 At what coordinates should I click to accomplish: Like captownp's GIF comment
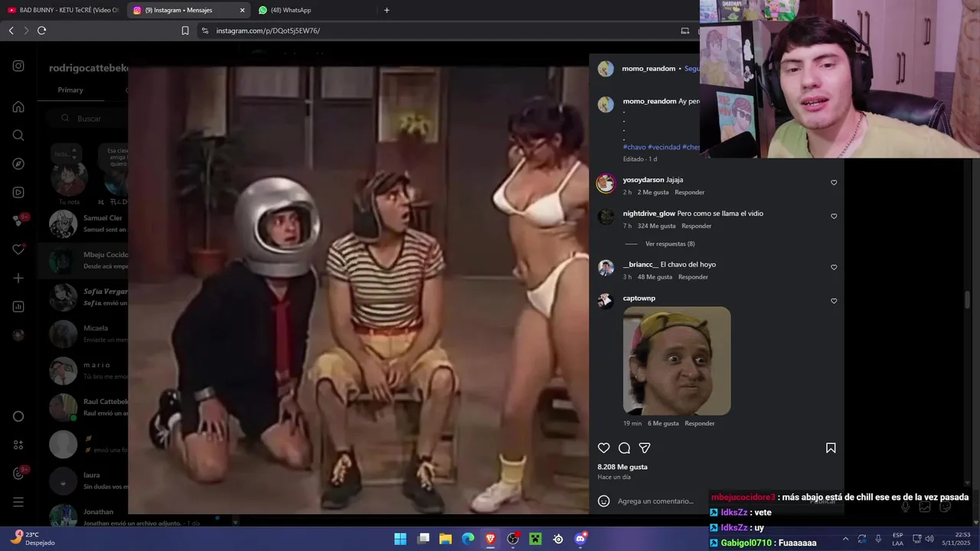tap(834, 302)
